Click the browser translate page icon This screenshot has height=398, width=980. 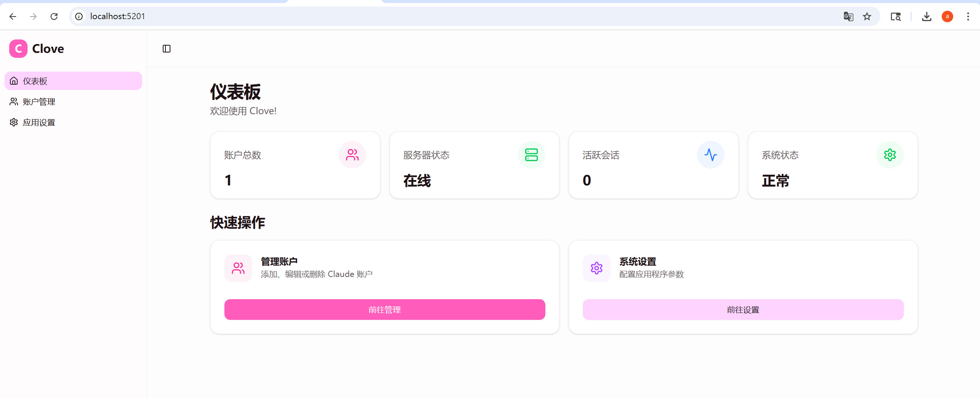point(848,16)
